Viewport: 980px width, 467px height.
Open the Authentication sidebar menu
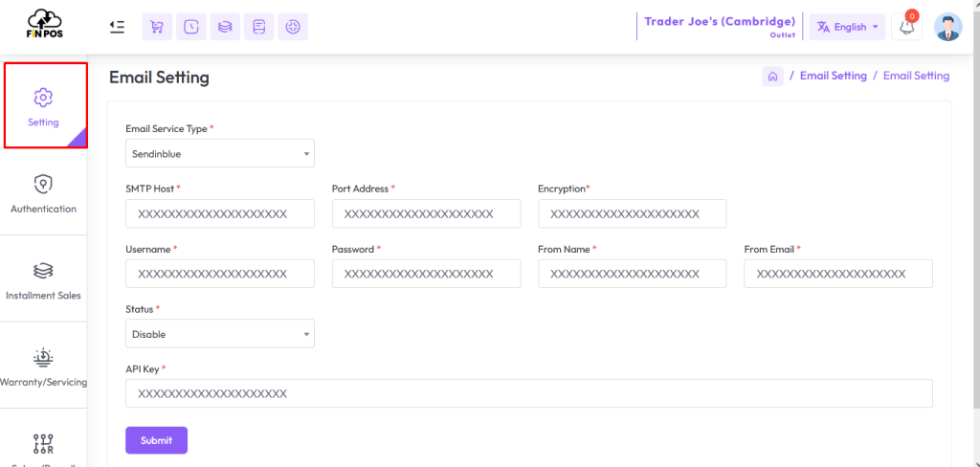[44, 192]
